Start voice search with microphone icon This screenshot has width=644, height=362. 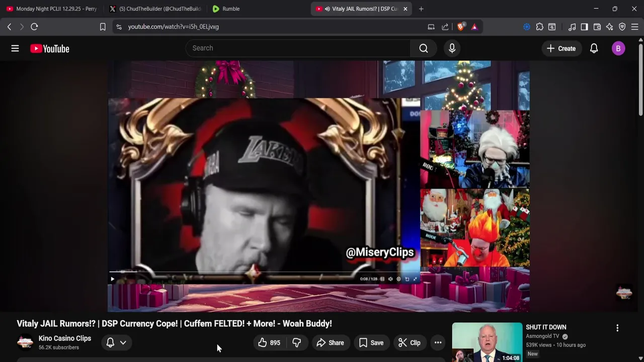tap(452, 48)
